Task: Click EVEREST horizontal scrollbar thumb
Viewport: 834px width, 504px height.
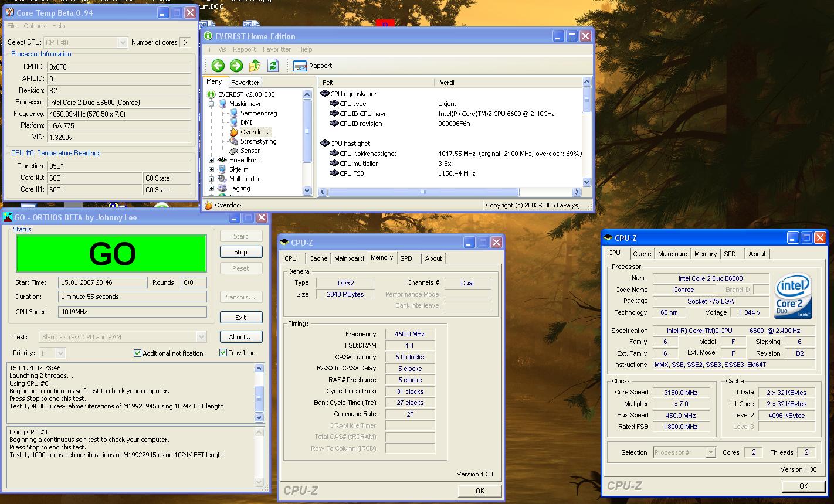Action: pyautogui.click(x=423, y=192)
